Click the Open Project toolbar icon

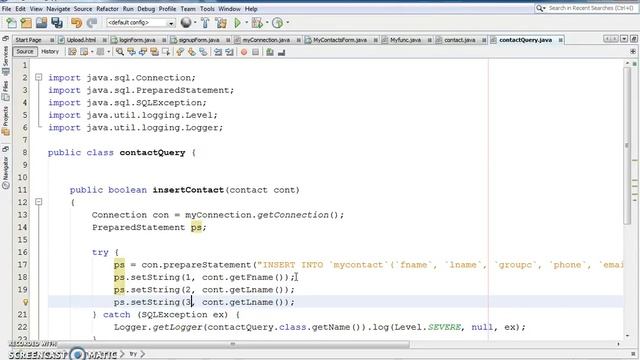[x=41, y=23]
